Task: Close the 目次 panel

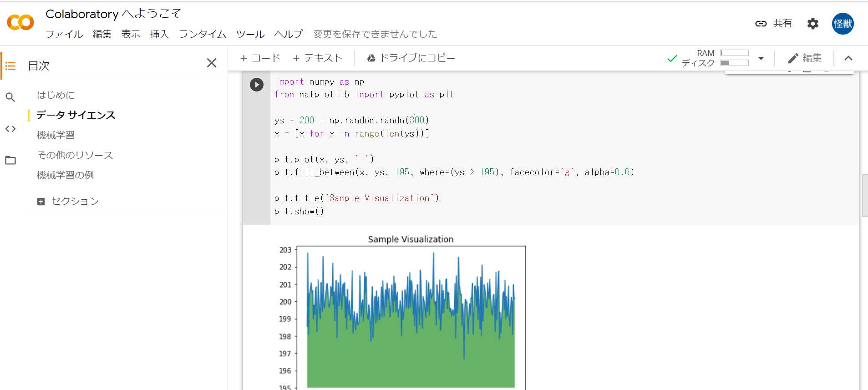Action: point(212,63)
